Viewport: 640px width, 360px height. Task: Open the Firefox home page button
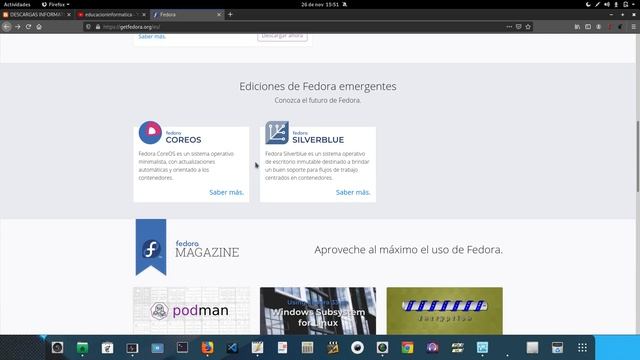(39, 27)
